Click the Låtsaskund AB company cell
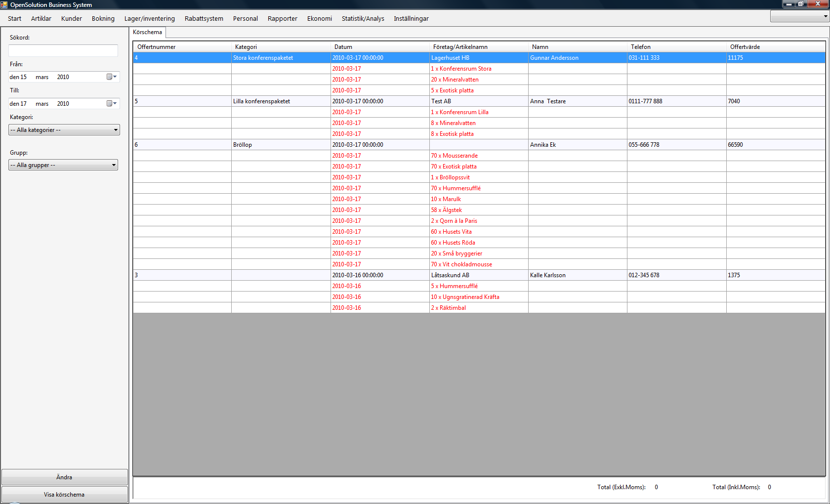The width and height of the screenshot is (830, 504). [x=479, y=275]
